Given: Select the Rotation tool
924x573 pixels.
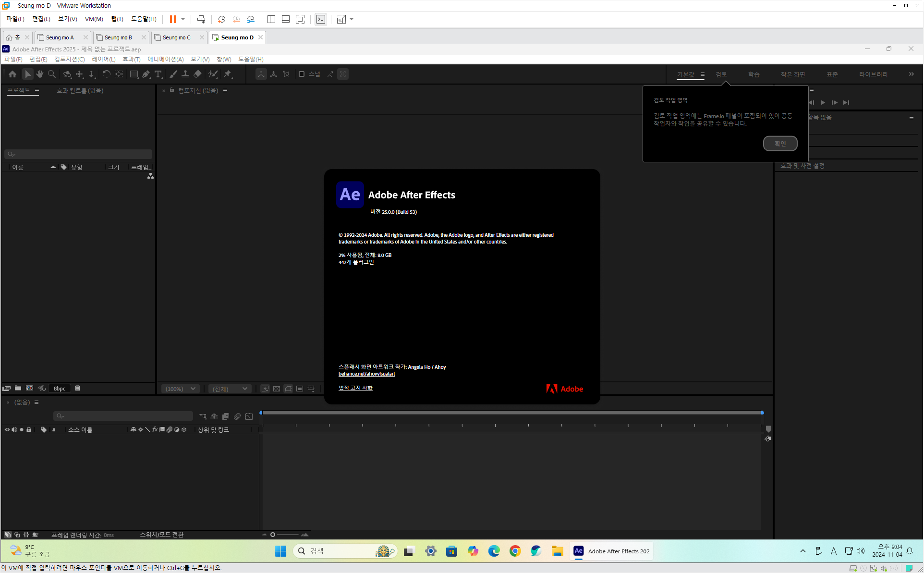Looking at the screenshot, I should (106, 74).
